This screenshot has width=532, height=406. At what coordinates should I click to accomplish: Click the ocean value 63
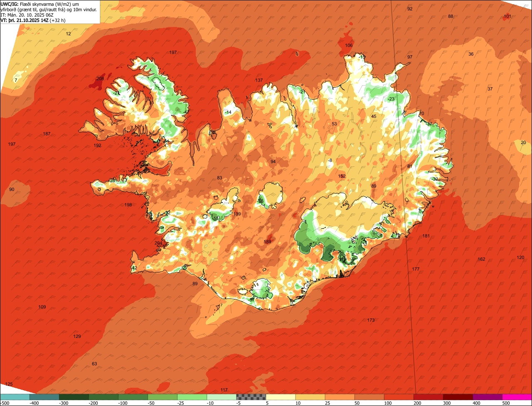click(94, 364)
